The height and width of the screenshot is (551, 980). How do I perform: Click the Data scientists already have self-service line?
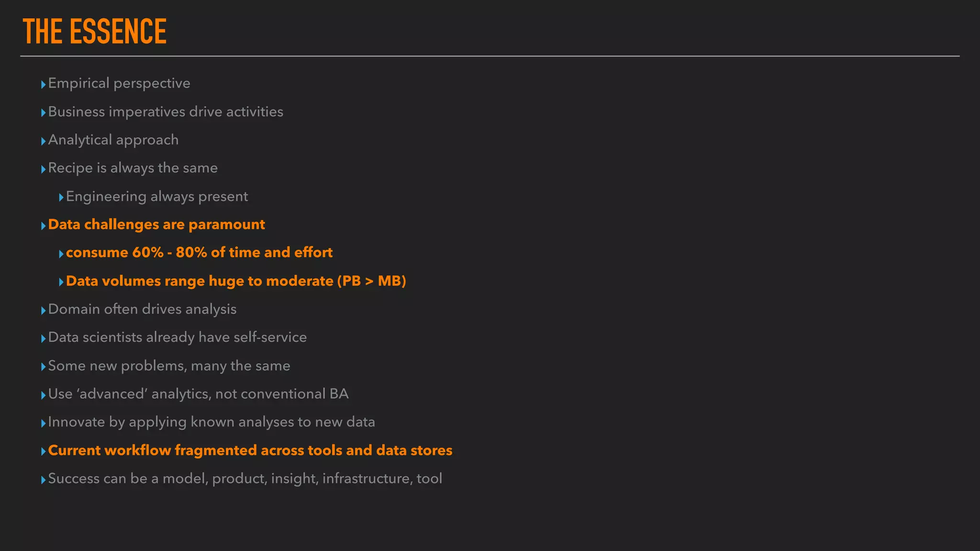click(x=178, y=337)
